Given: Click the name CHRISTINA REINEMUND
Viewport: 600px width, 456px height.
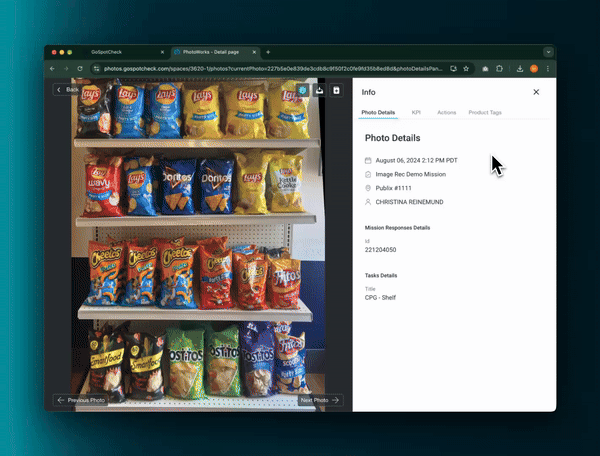Looking at the screenshot, I should (409, 202).
